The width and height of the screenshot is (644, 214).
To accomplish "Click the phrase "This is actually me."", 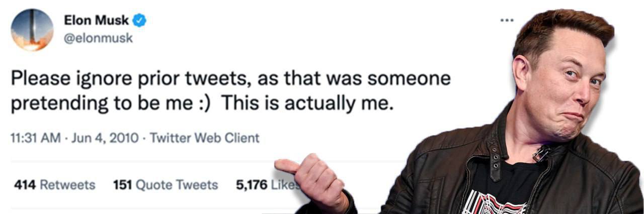I will click(306, 103).
